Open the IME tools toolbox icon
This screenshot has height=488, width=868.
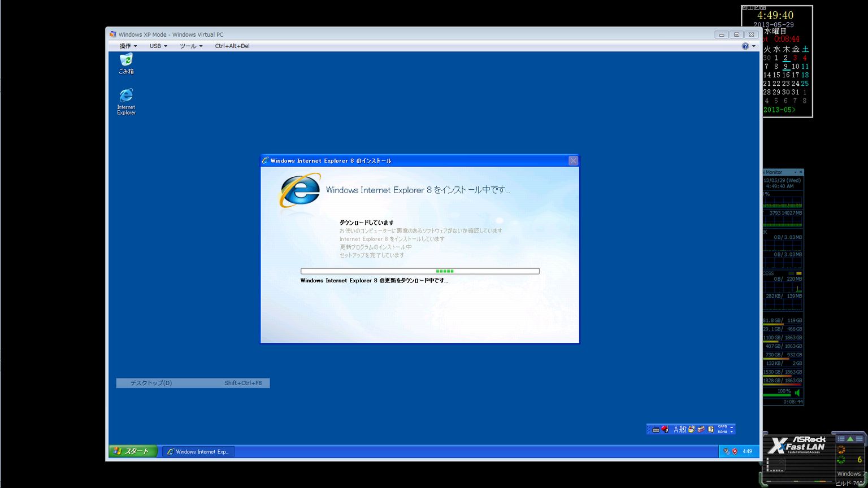701,429
